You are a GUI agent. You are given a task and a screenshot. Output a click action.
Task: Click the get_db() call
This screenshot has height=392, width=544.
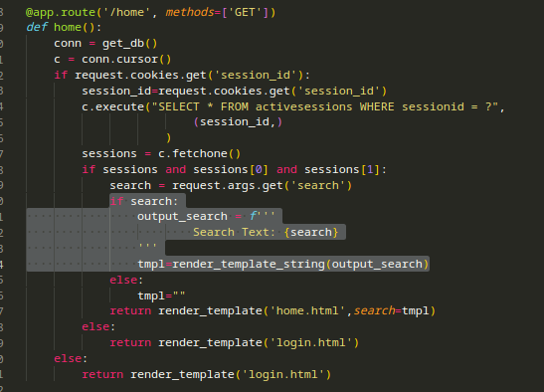[129, 44]
